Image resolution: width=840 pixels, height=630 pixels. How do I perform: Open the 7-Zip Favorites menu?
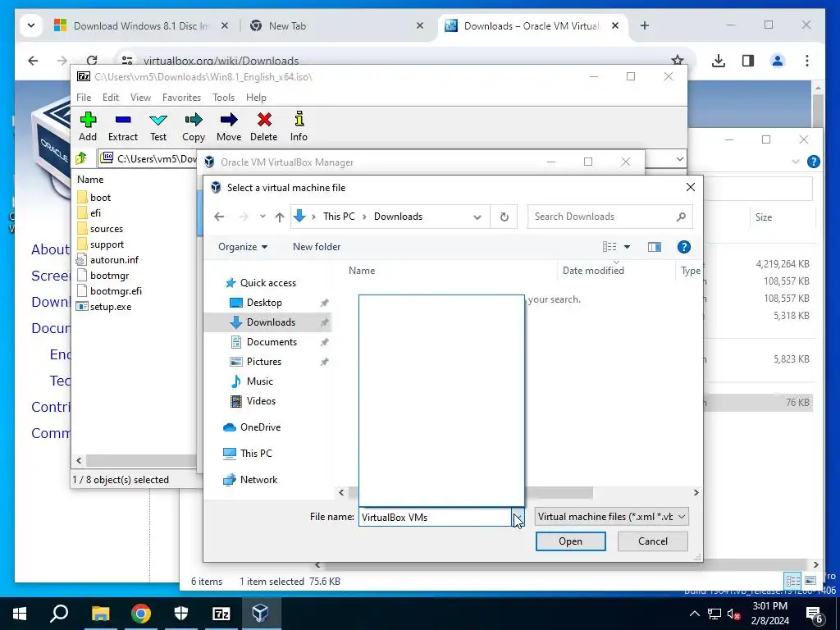click(181, 98)
